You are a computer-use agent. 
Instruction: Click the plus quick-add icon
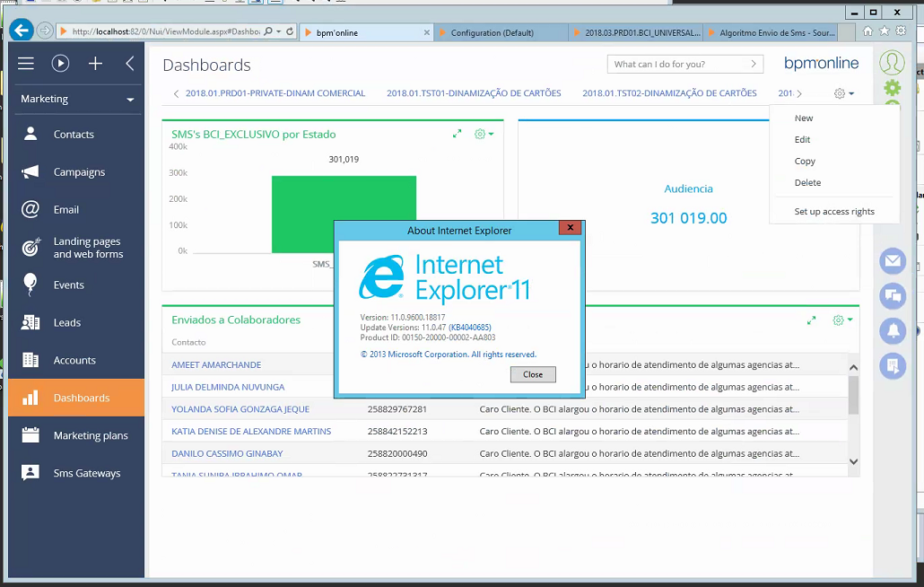(x=95, y=63)
